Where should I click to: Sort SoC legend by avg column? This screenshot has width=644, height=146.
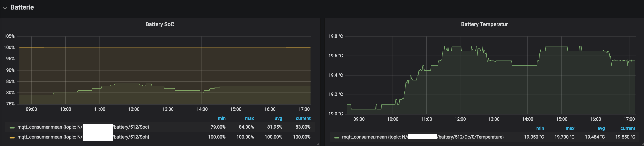coord(278,118)
